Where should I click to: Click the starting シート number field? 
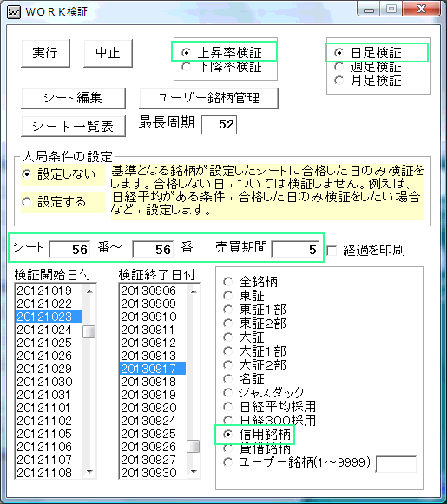[69, 250]
